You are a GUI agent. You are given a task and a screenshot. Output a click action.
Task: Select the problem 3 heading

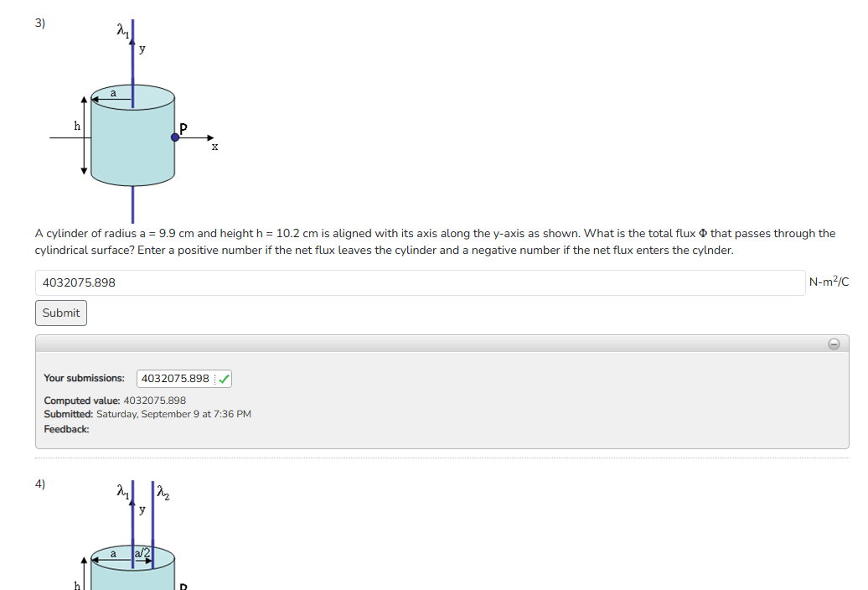(39, 21)
